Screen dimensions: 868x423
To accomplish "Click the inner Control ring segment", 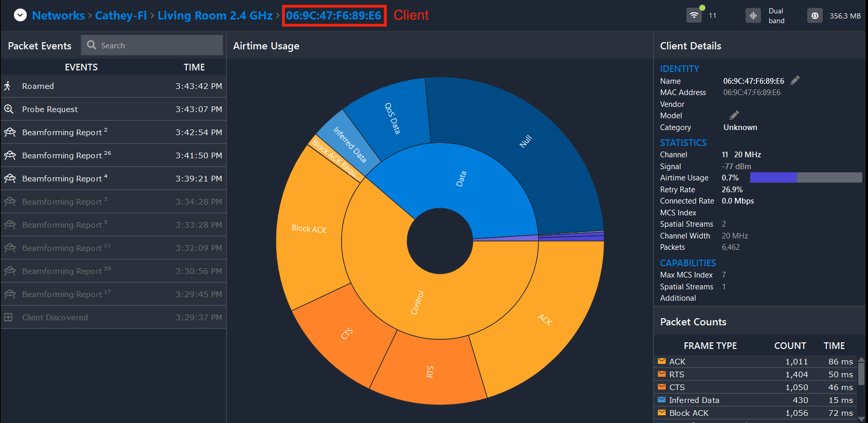I will pos(418,302).
